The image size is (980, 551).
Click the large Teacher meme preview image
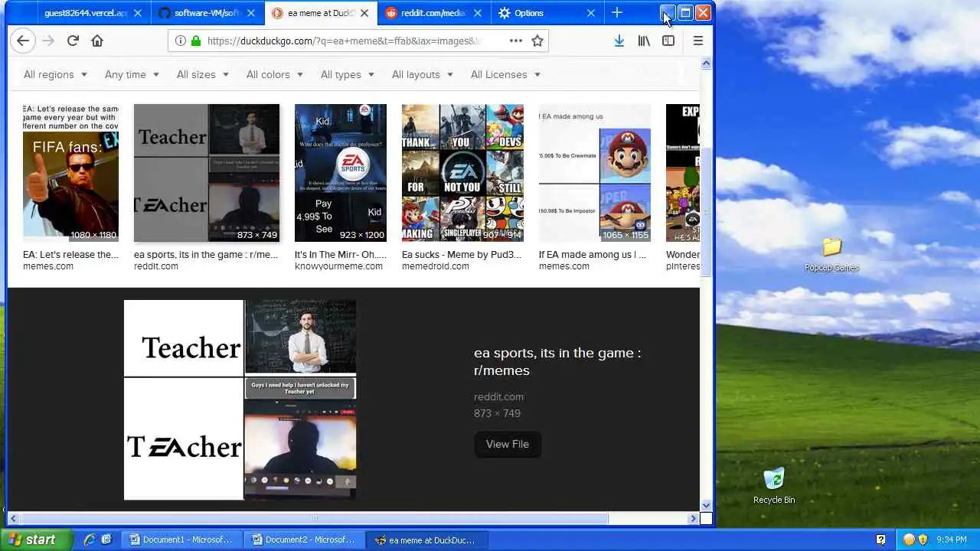[240, 399]
